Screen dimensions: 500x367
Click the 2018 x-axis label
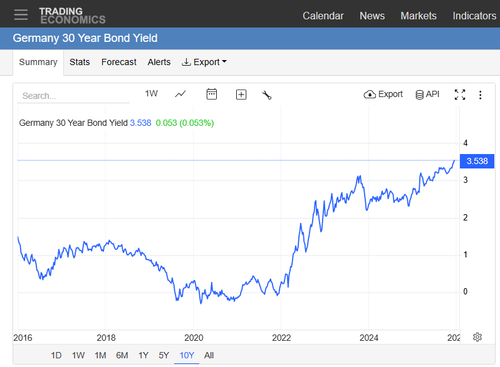[106, 338]
